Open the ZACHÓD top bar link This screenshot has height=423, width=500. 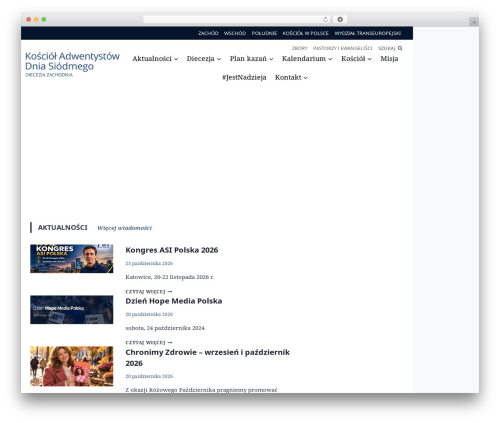click(208, 33)
